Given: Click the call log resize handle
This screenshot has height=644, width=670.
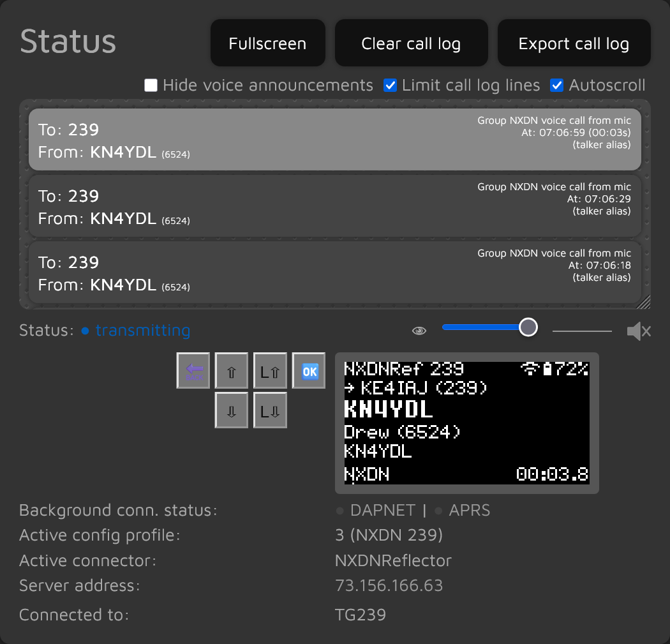Looking at the screenshot, I should (644, 303).
